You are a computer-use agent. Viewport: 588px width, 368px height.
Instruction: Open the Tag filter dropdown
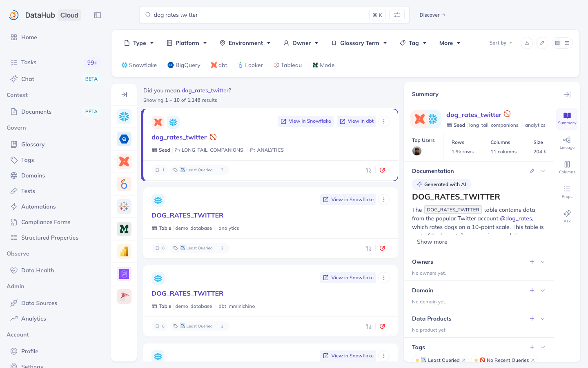pyautogui.click(x=413, y=43)
